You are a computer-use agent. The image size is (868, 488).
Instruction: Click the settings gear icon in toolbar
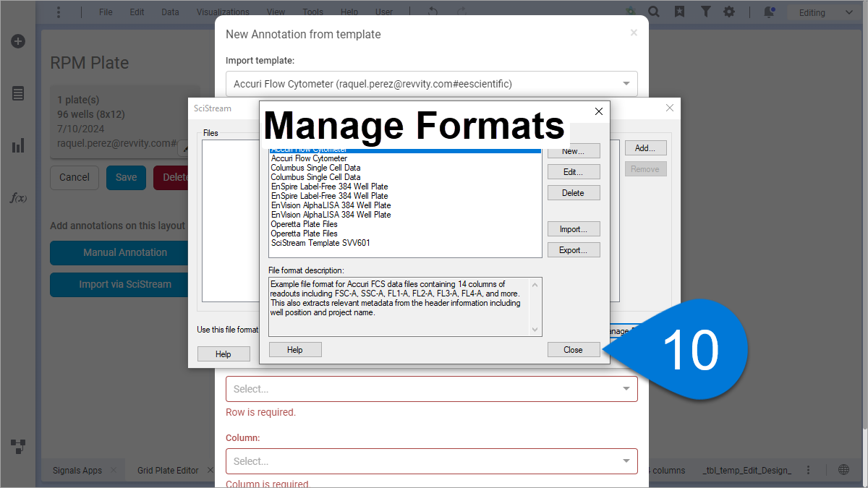[729, 12]
